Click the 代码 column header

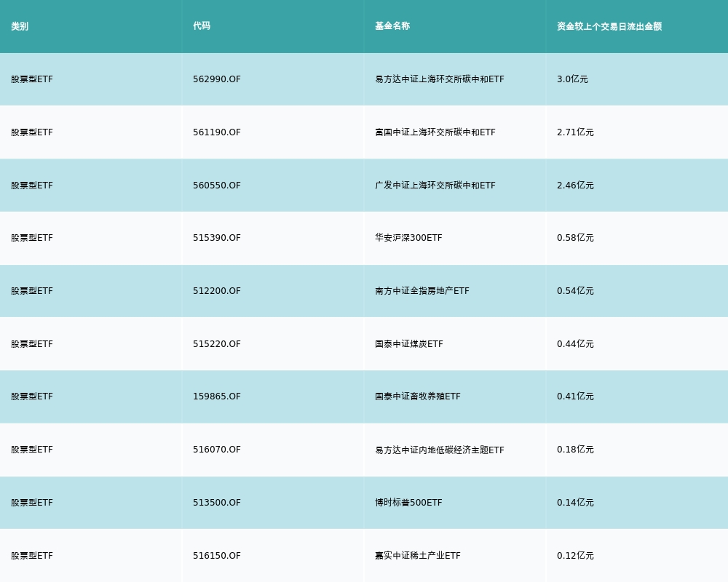point(202,26)
